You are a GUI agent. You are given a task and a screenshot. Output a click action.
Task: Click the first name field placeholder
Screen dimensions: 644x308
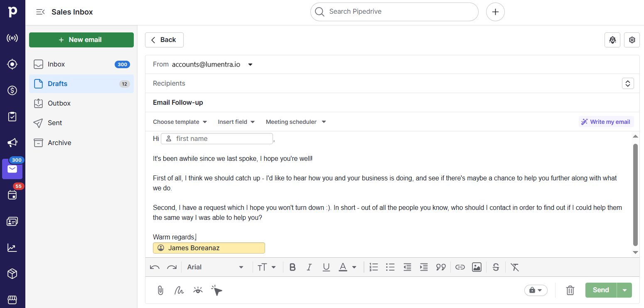pyautogui.click(x=216, y=138)
